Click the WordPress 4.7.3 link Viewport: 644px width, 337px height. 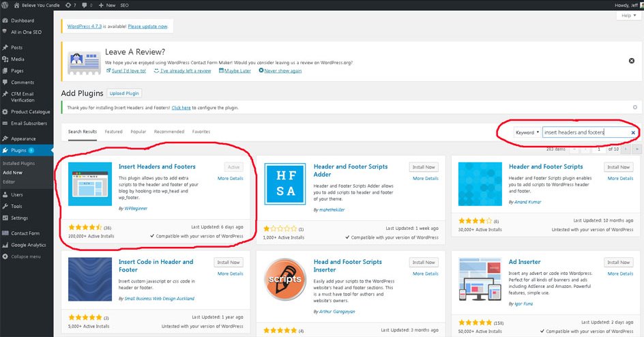84,27
